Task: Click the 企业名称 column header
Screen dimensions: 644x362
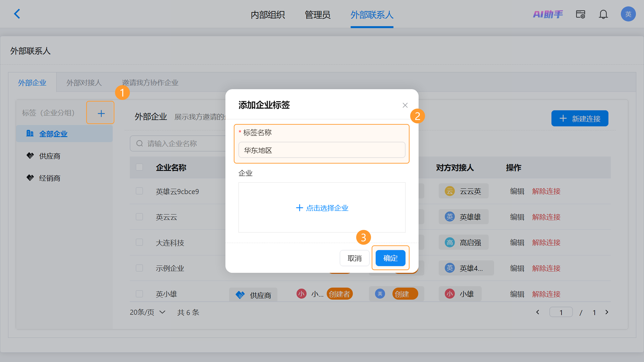Action: click(171, 167)
